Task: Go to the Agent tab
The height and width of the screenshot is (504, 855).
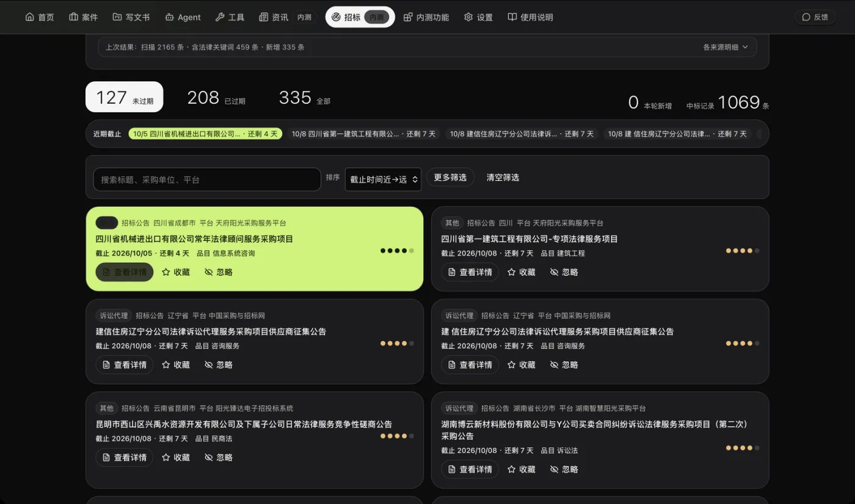Action: point(183,17)
